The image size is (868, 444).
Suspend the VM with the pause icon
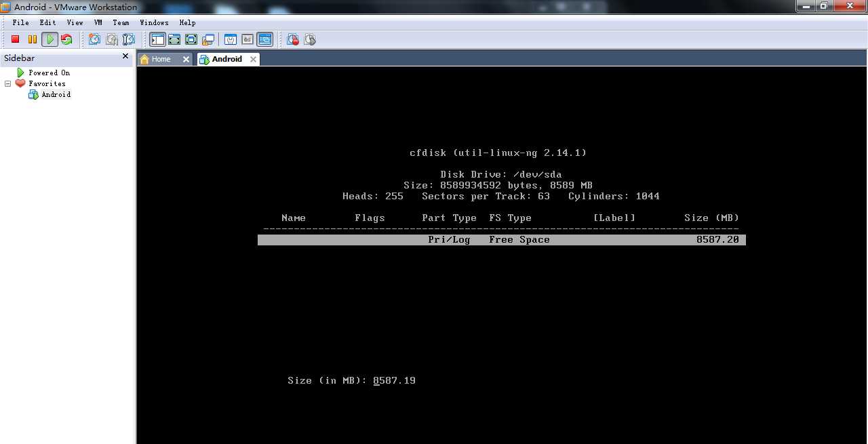32,39
